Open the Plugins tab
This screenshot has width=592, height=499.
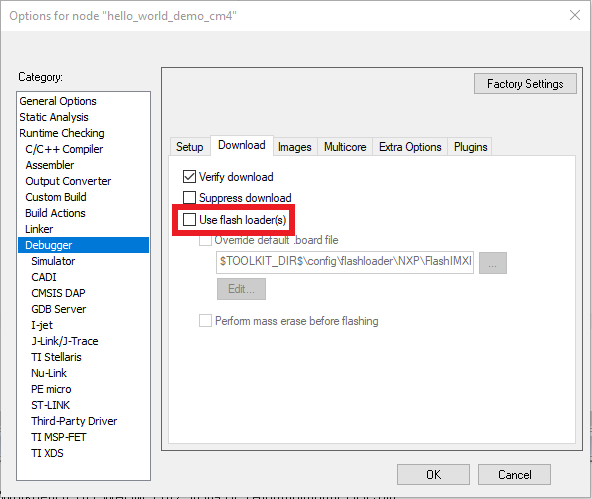(470, 147)
